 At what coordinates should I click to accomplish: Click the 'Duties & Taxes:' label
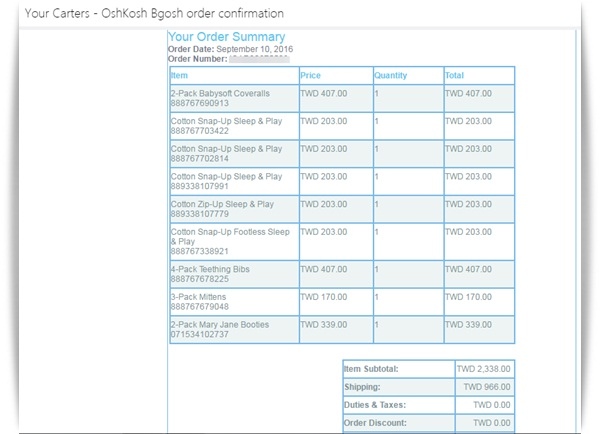coord(375,405)
